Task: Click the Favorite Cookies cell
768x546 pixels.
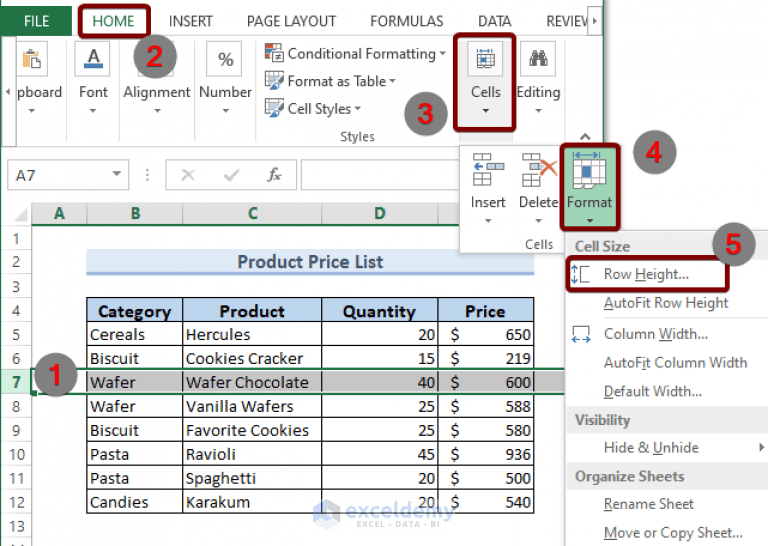Action: click(252, 430)
